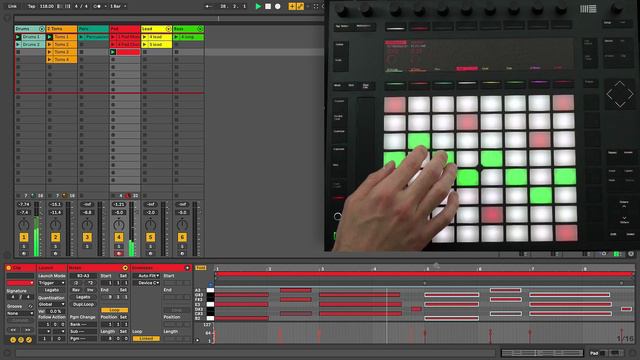Open the Device C control chooser
The width and height of the screenshot is (640, 360).
coord(146,283)
